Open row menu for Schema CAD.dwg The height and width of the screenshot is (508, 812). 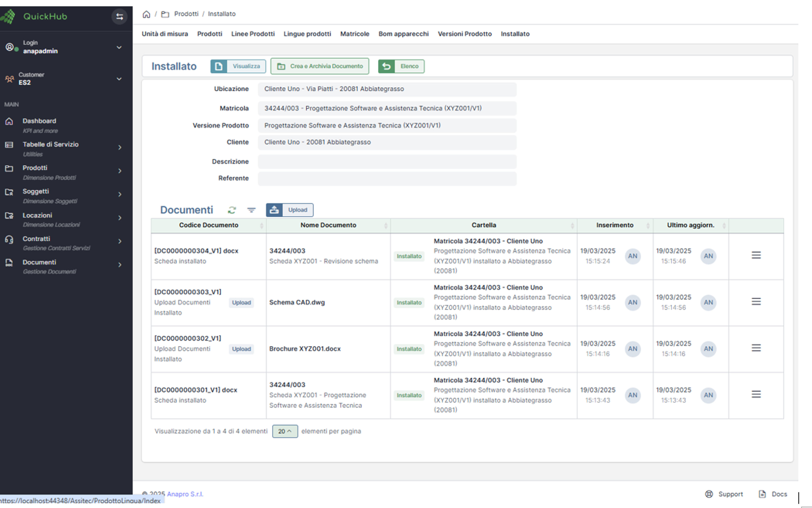click(x=756, y=302)
